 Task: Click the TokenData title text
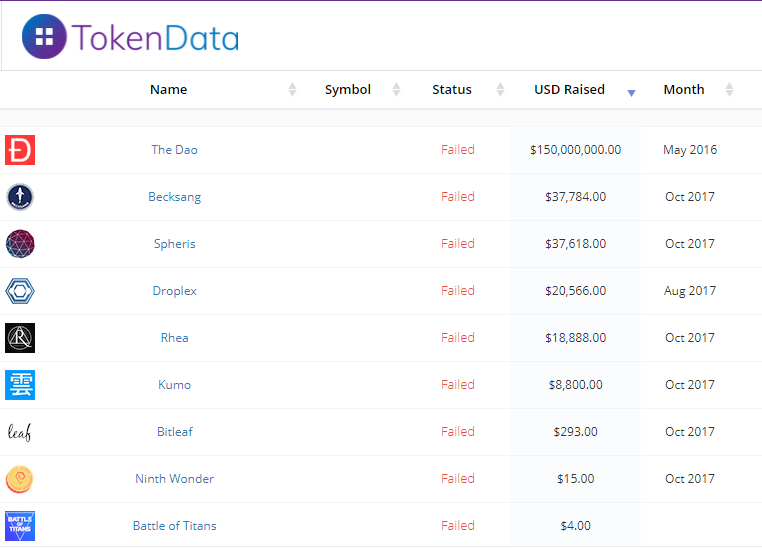pos(156,38)
